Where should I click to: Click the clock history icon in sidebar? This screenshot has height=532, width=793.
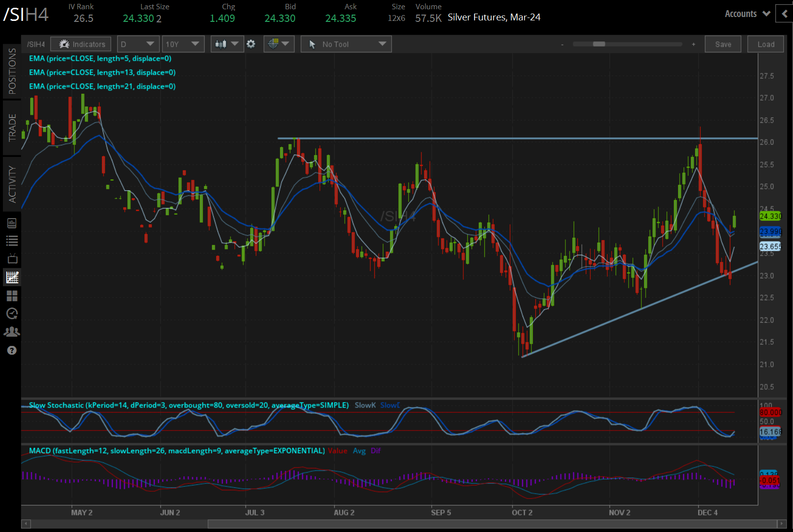click(x=12, y=313)
